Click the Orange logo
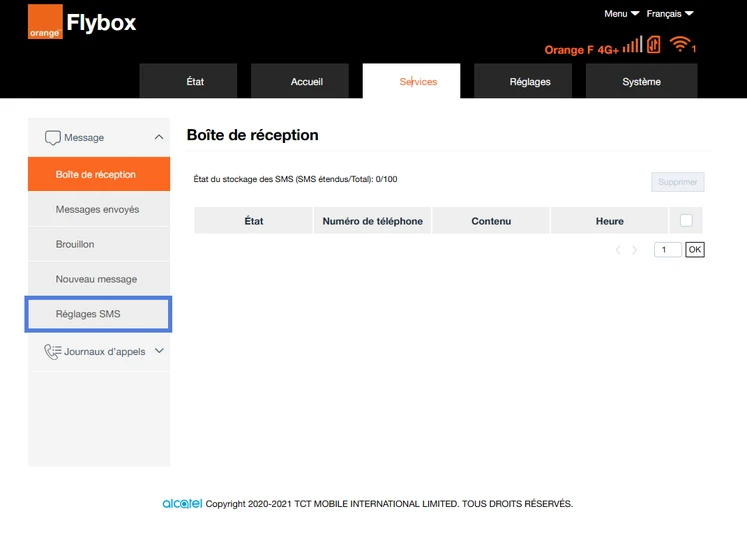The height and width of the screenshot is (546, 747). 45,21
